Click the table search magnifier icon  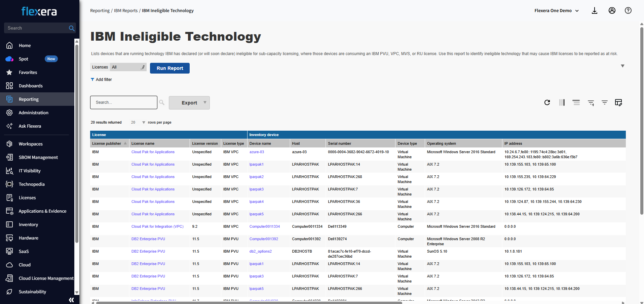(x=162, y=102)
